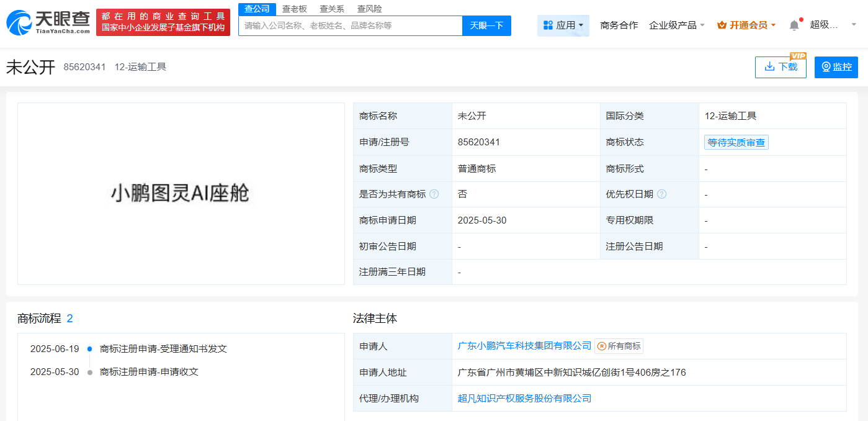Click the 商务合作 menu item
868x421 pixels.
[x=619, y=25]
